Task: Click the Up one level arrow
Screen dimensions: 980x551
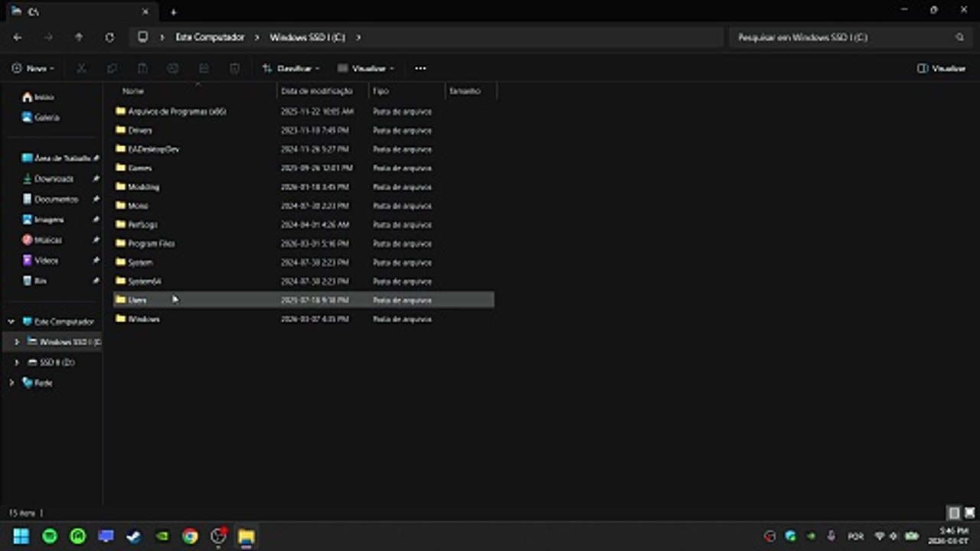Action: pos(79,37)
